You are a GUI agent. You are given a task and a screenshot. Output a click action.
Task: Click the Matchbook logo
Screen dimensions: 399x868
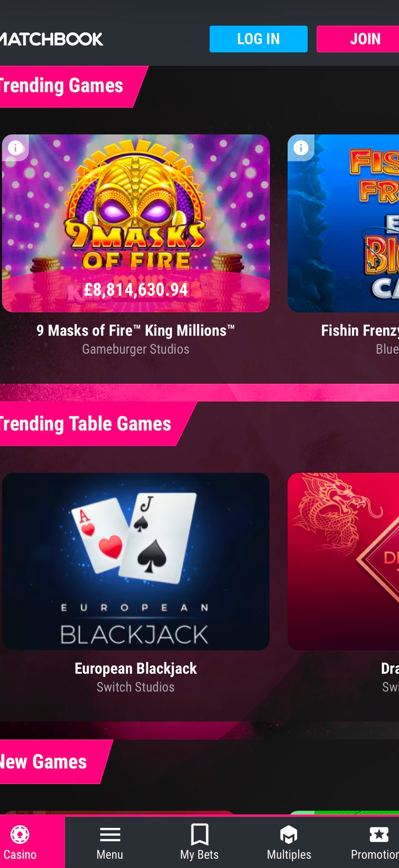pyautogui.click(x=51, y=39)
